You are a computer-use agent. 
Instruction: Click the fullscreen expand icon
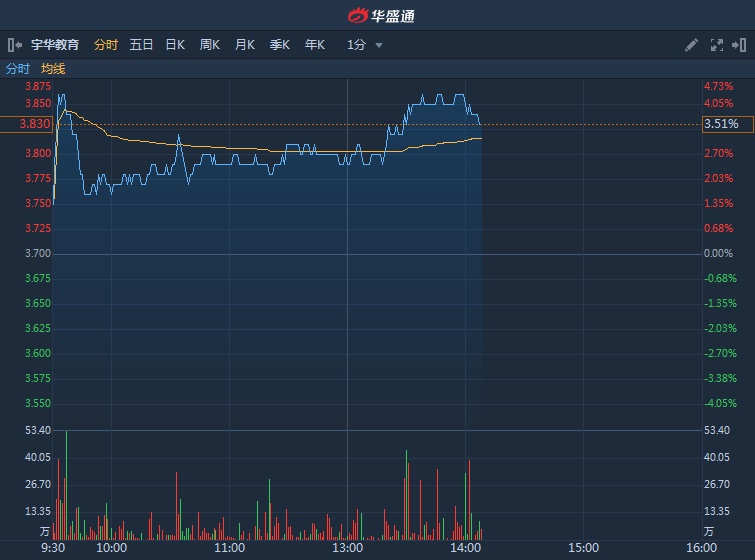pos(716,45)
